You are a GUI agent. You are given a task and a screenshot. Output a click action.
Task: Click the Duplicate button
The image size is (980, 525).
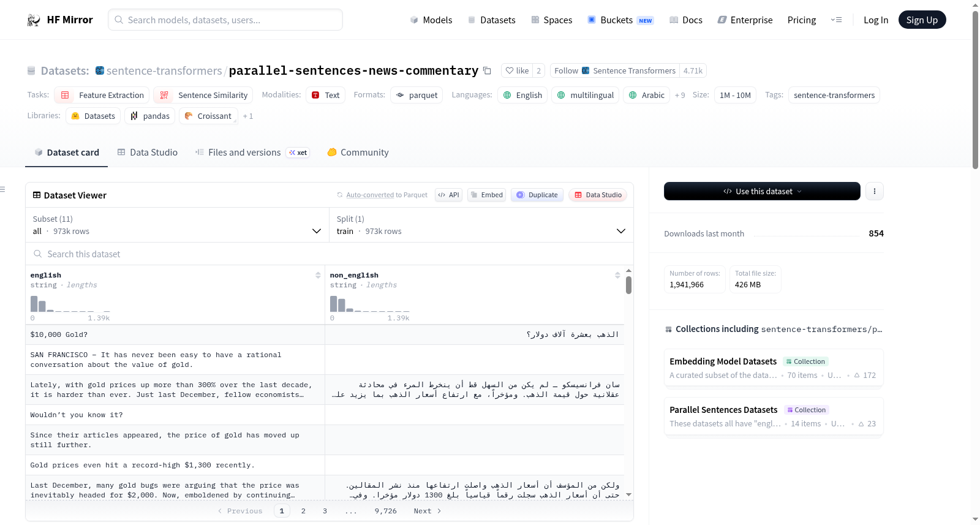click(537, 195)
